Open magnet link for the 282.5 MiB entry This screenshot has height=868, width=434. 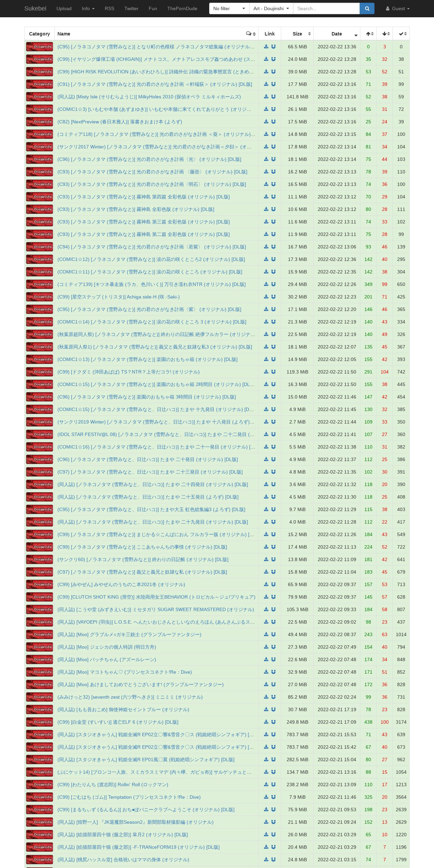(x=273, y=759)
